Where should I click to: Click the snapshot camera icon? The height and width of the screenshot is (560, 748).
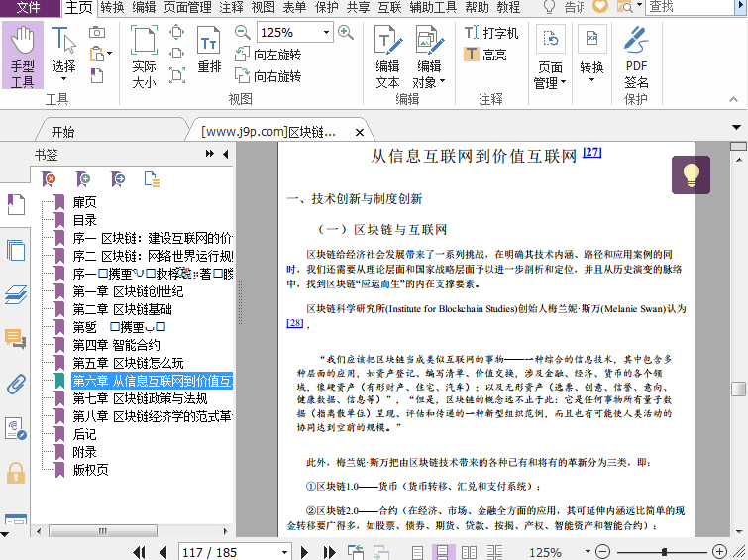[97, 32]
